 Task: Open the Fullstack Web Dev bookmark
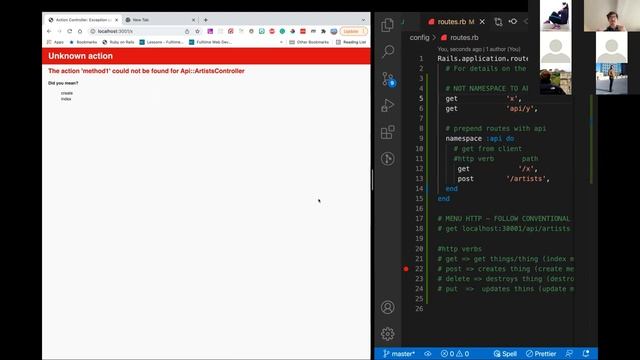coord(210,42)
